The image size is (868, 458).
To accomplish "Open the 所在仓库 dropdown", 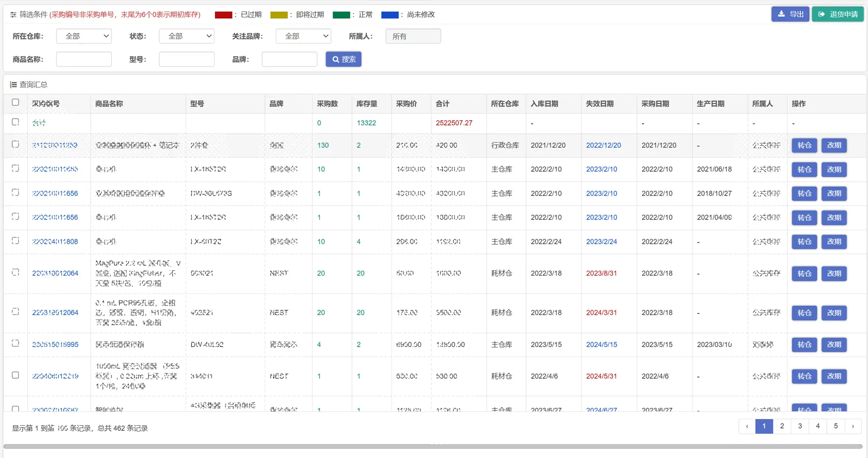I will 83,36.
